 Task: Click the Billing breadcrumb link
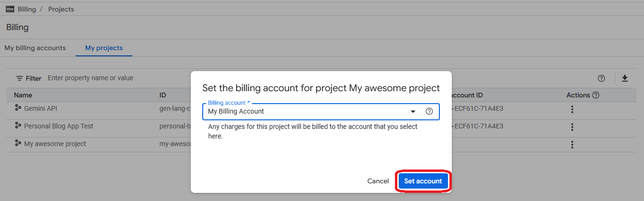(x=27, y=9)
